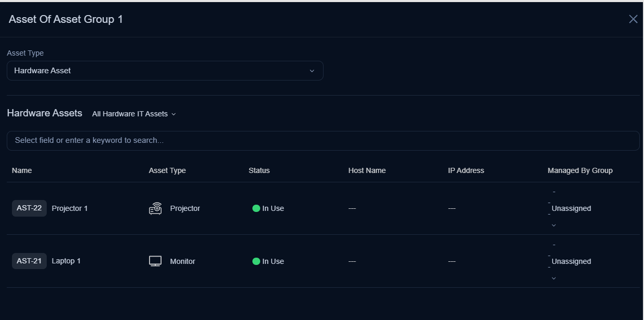This screenshot has height=320, width=644.
Task: Open the AST-21 asset tag
Action: tap(29, 261)
